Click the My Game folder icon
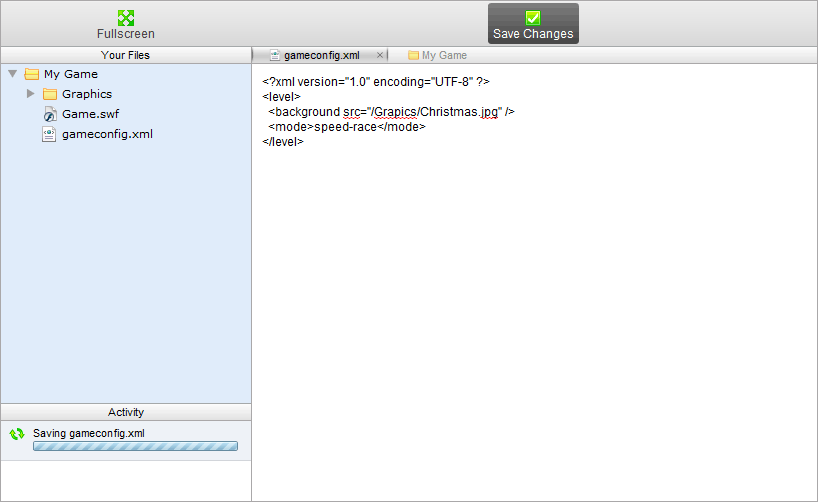The height and width of the screenshot is (502, 818). (x=32, y=74)
